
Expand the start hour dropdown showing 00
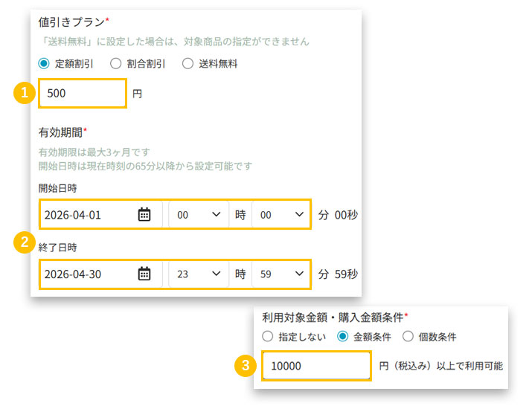click(199, 214)
